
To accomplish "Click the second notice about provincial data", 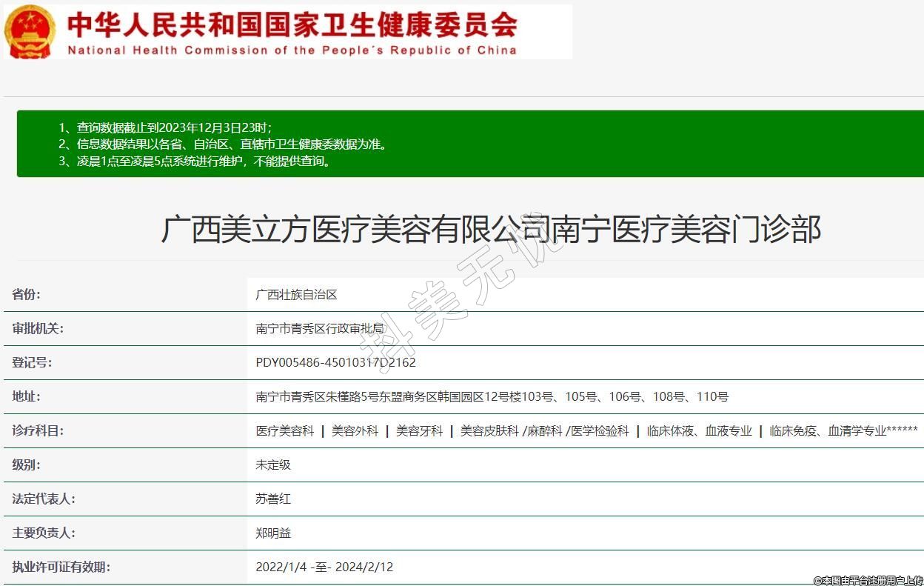I will [x=222, y=144].
